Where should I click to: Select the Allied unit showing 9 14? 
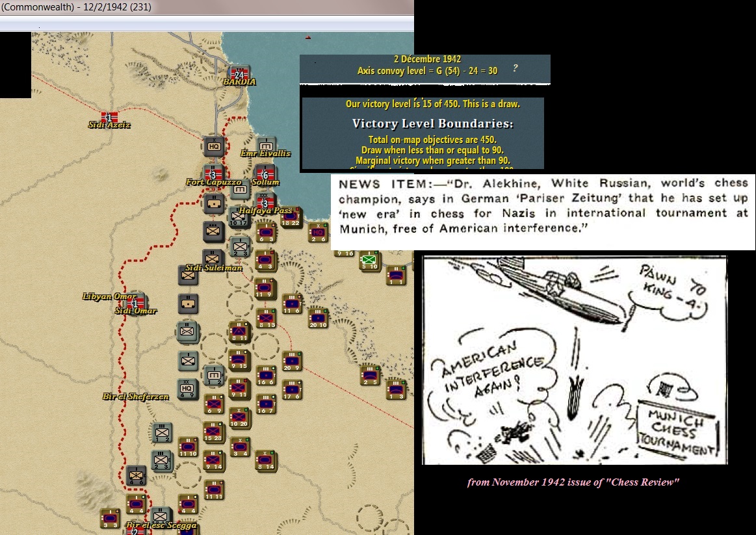click(x=214, y=460)
